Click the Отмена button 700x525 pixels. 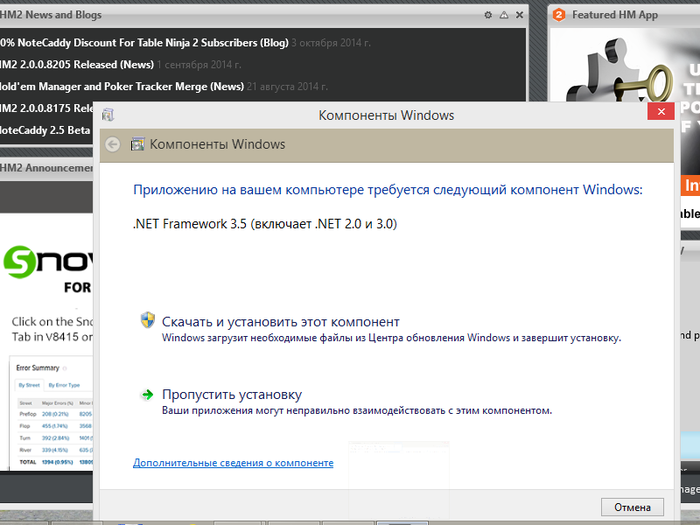pyautogui.click(x=632, y=507)
